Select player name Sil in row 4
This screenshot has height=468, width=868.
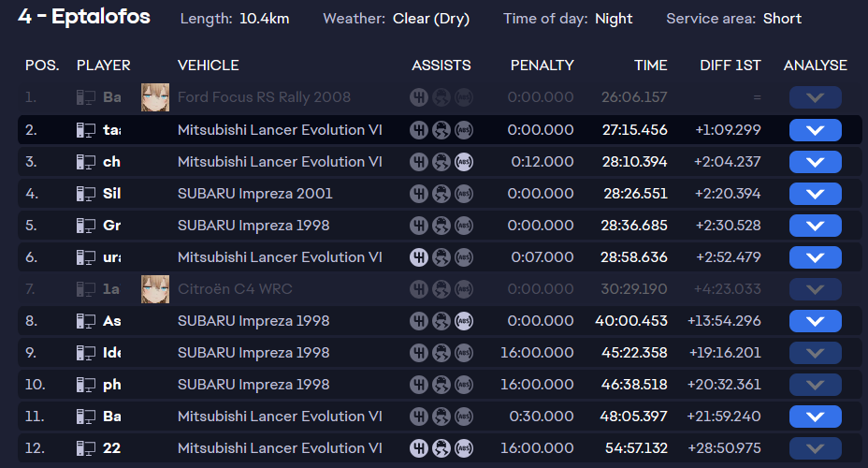pyautogui.click(x=112, y=194)
